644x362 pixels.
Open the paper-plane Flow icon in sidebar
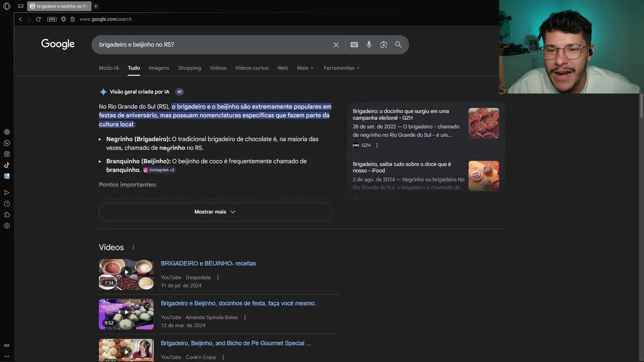pyautogui.click(x=7, y=193)
